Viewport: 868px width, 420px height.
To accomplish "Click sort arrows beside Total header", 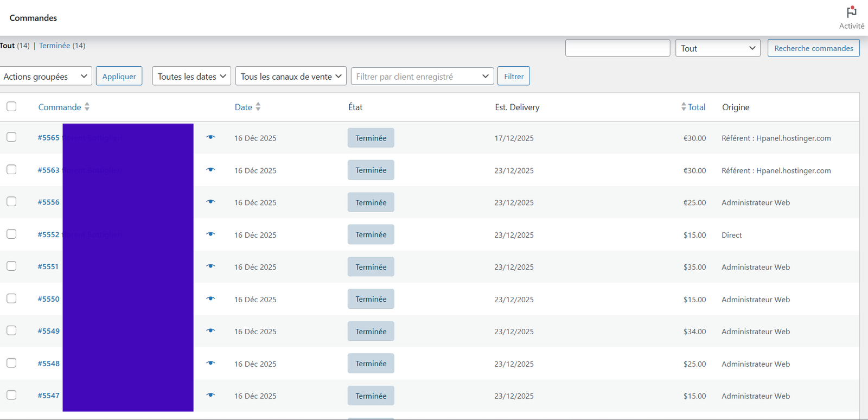I will tap(684, 107).
